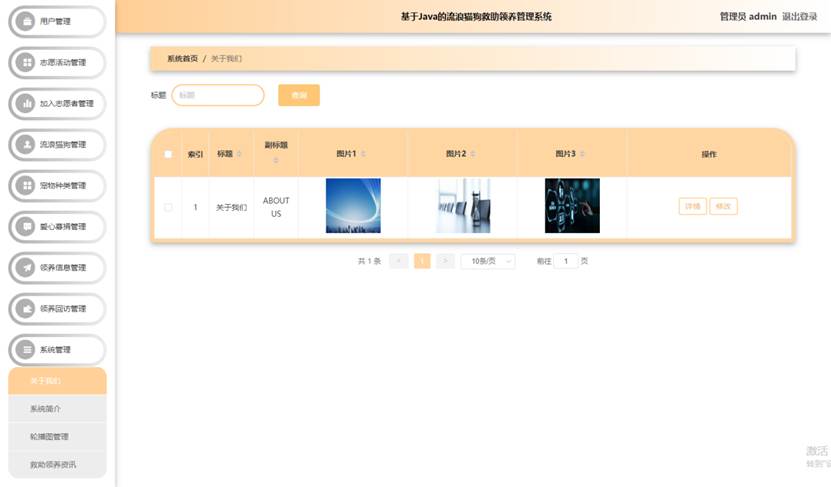Open 领养回访管理 menu label

click(x=63, y=308)
